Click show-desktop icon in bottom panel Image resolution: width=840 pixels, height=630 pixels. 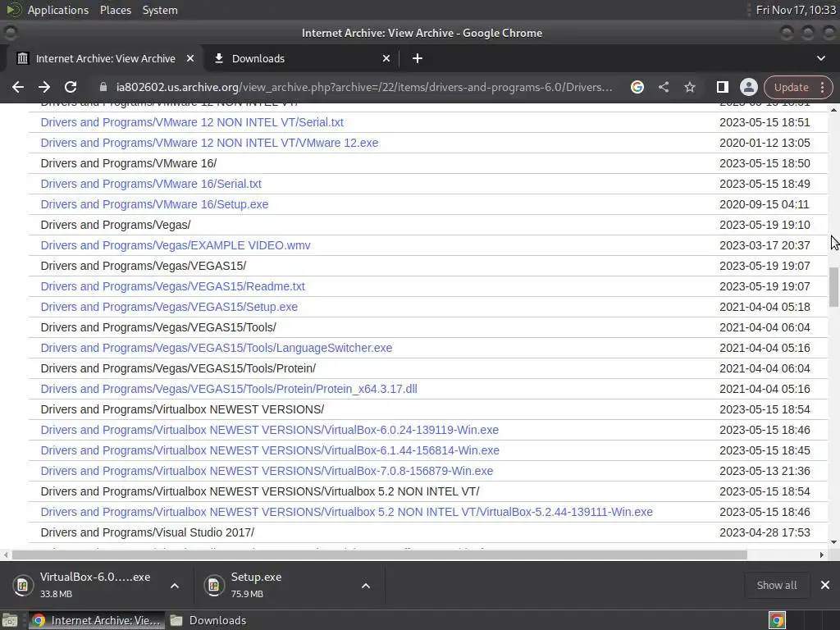click(x=10, y=620)
